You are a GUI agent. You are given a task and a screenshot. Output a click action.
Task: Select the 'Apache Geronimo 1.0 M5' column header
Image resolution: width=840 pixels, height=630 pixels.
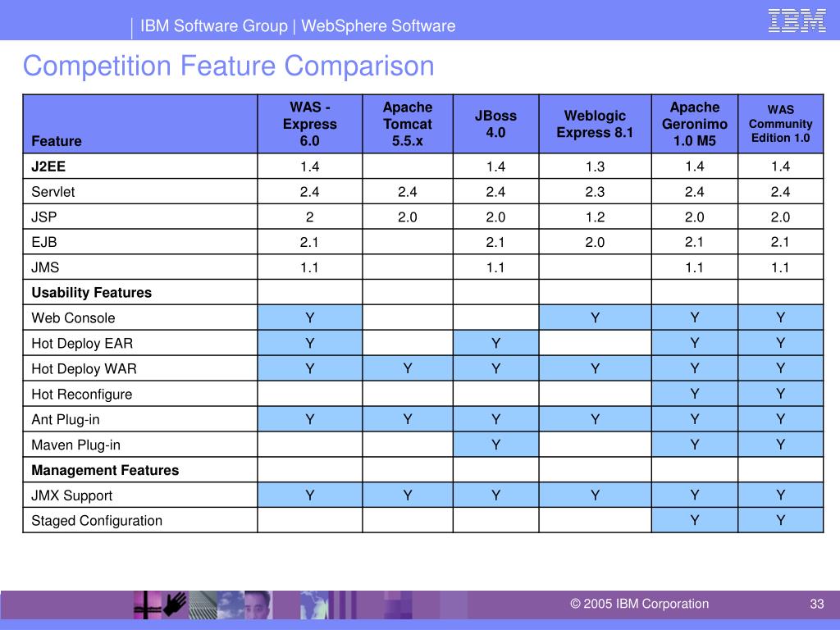[694, 124]
